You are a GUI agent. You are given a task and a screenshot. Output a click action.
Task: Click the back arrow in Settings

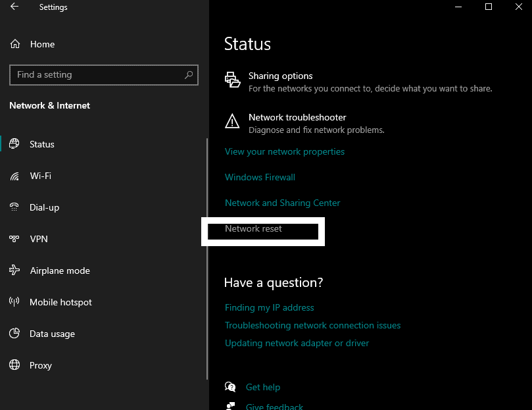14,7
